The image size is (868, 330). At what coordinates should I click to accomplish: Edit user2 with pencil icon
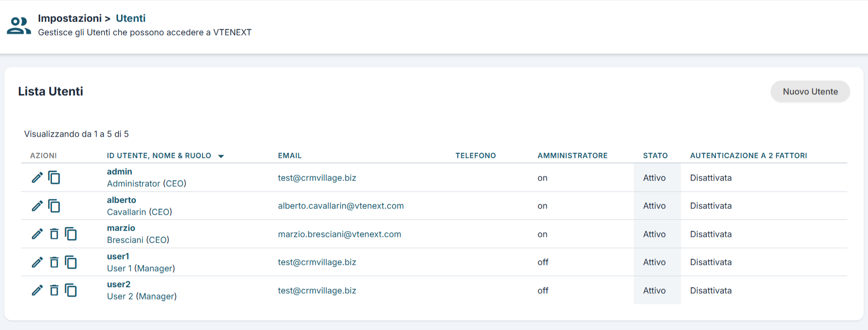tap(37, 290)
